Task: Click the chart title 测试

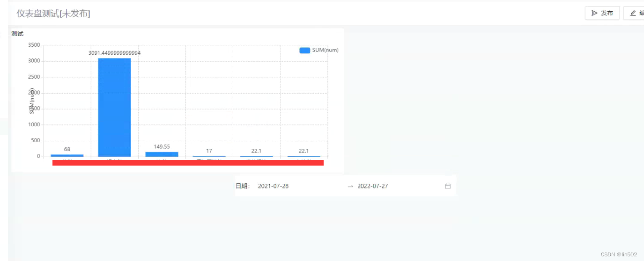Action: click(x=17, y=34)
